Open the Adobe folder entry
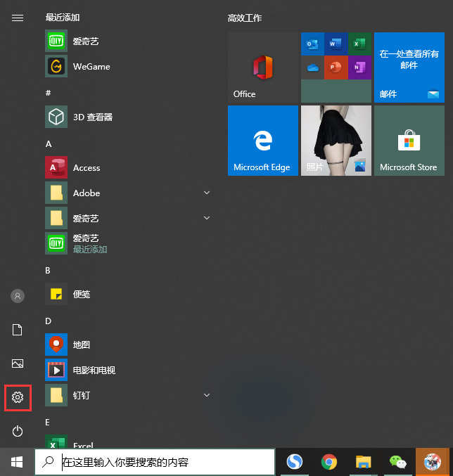453x476 pixels. tap(127, 193)
